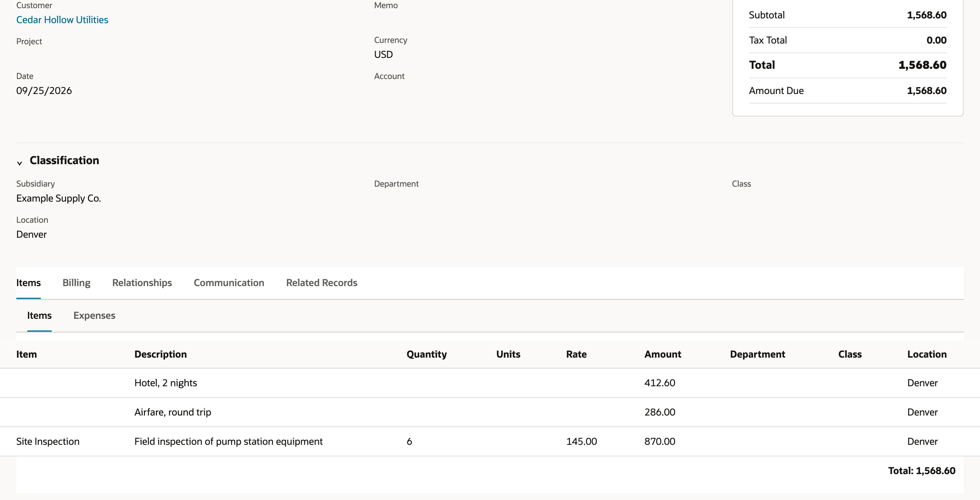Click the Denver value under Location field
The image size is (980, 500).
32,235
